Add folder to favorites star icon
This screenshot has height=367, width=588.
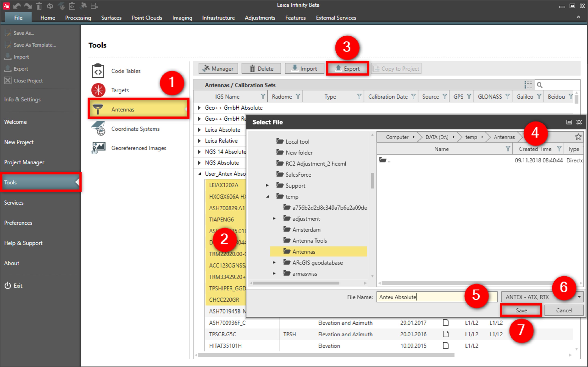(578, 137)
